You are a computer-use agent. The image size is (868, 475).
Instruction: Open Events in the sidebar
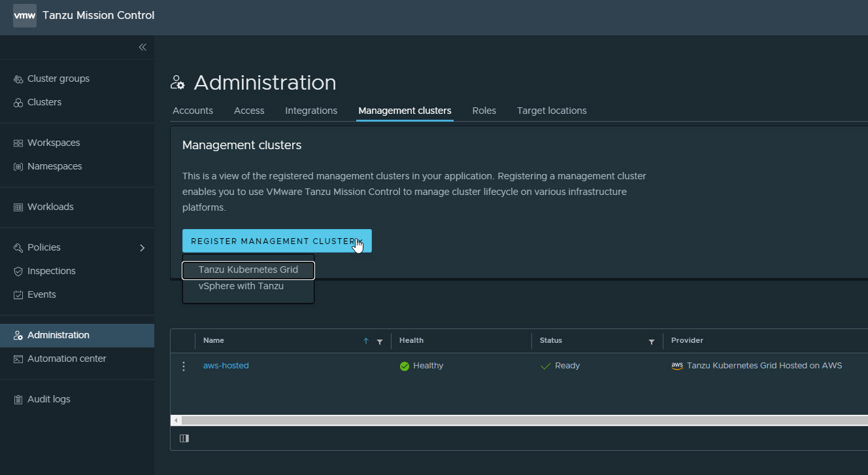click(41, 294)
